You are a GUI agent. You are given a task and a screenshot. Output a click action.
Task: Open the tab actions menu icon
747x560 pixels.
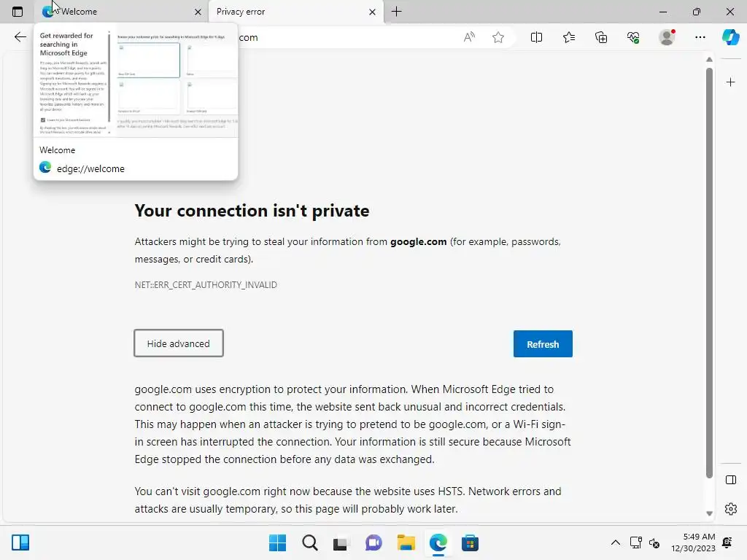pos(18,12)
